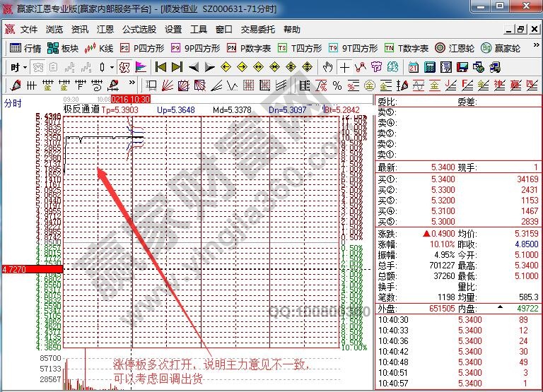Open the 公式选股 menu
This screenshot has height=392, width=543.
(139, 30)
